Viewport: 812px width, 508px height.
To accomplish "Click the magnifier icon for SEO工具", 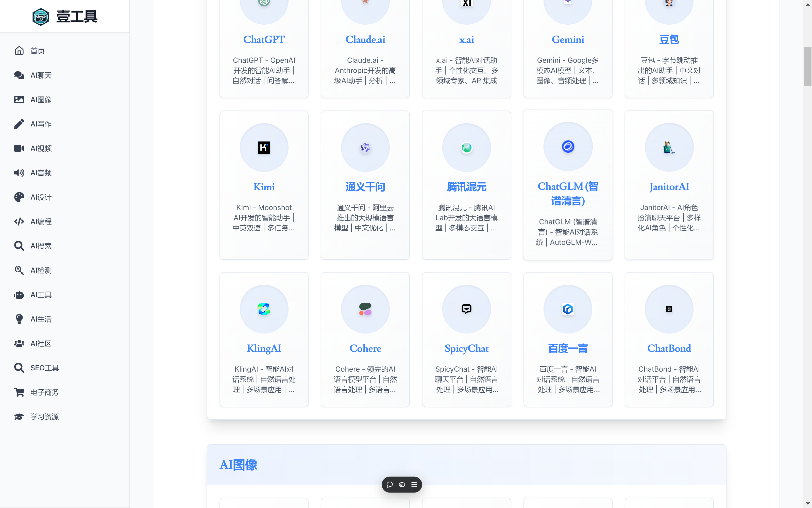I will 19,368.
